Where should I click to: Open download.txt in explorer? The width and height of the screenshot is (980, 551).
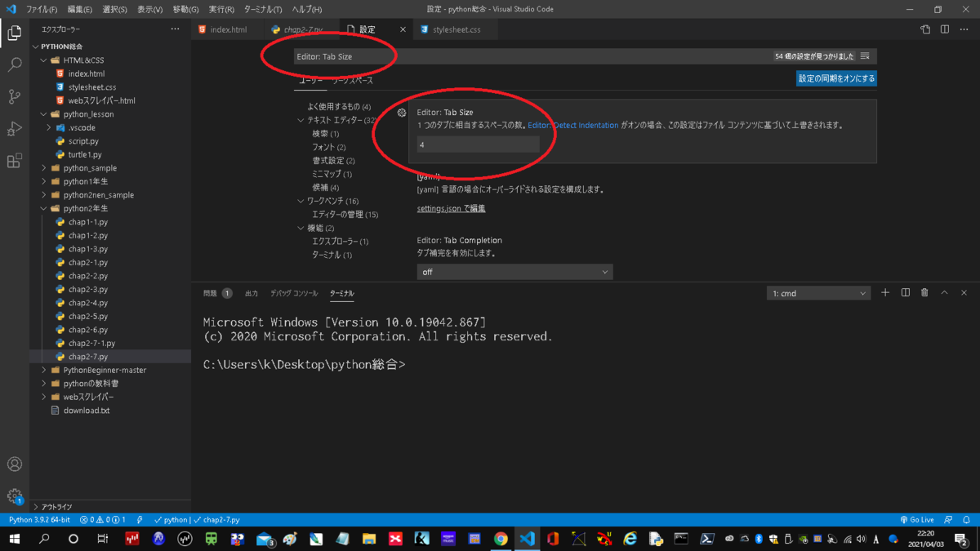[86, 411]
